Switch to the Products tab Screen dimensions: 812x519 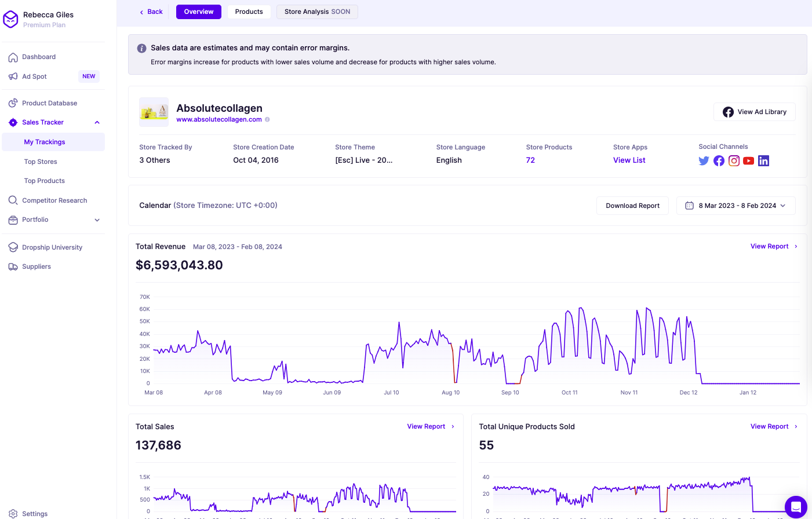249,12
